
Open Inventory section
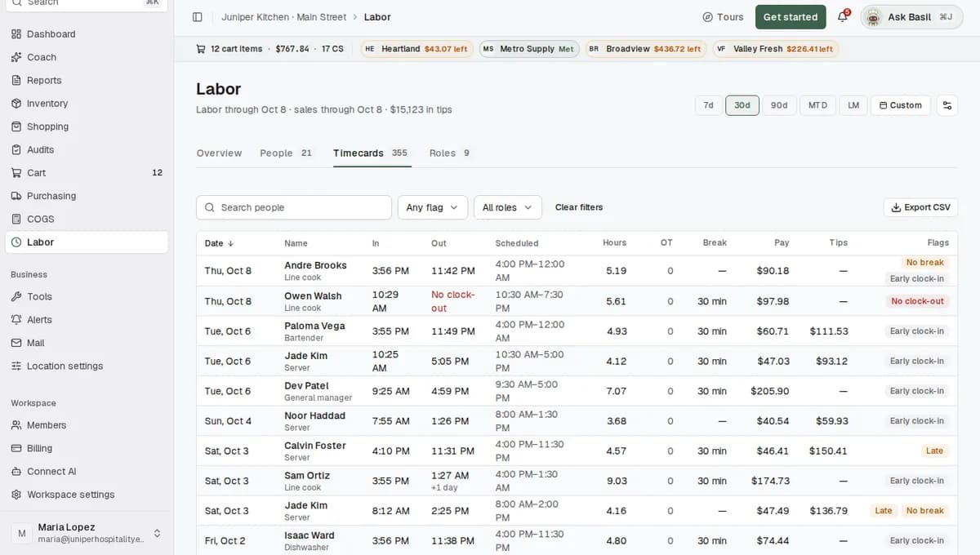tap(87, 104)
